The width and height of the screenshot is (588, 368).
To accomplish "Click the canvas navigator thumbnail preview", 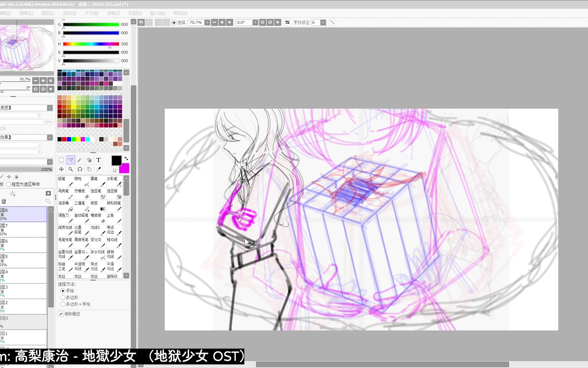I will [x=27, y=47].
